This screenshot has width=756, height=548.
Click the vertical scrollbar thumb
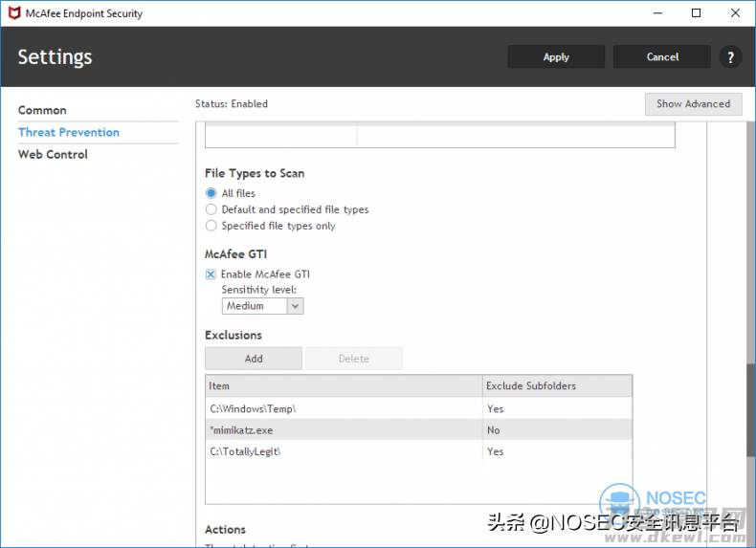[x=750, y=409]
